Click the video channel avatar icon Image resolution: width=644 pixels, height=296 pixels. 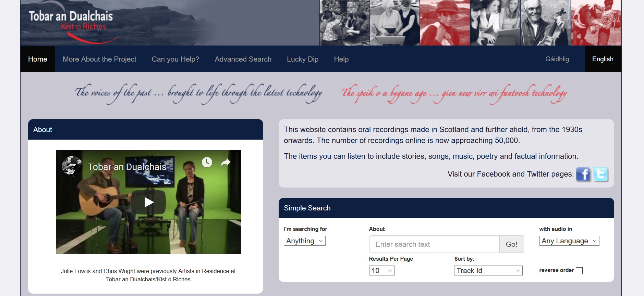(x=72, y=166)
